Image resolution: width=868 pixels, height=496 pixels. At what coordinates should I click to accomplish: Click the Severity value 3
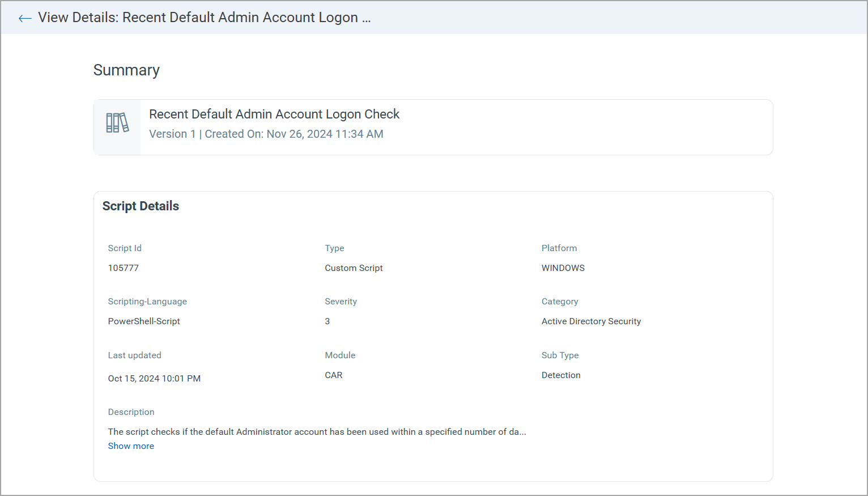coord(327,321)
